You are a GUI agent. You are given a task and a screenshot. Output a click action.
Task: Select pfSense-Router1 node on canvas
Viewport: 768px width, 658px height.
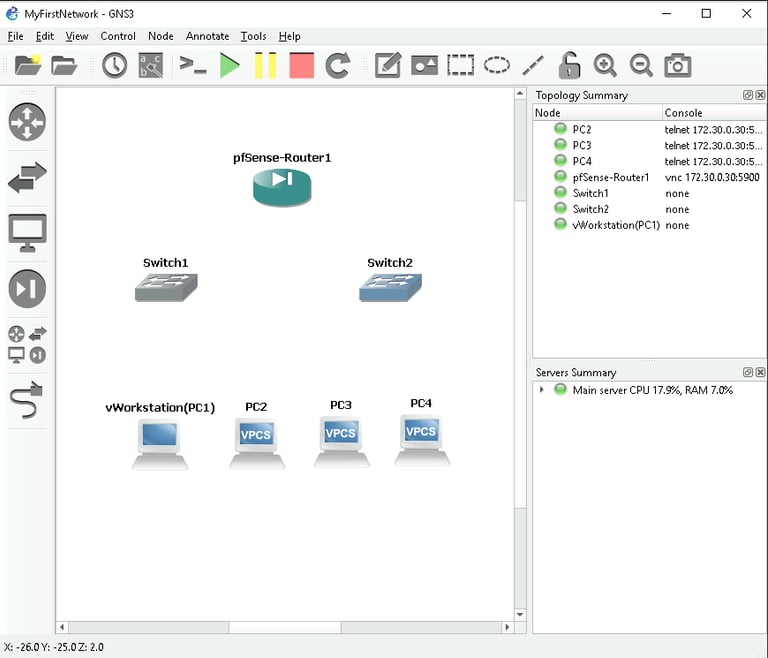pos(282,188)
